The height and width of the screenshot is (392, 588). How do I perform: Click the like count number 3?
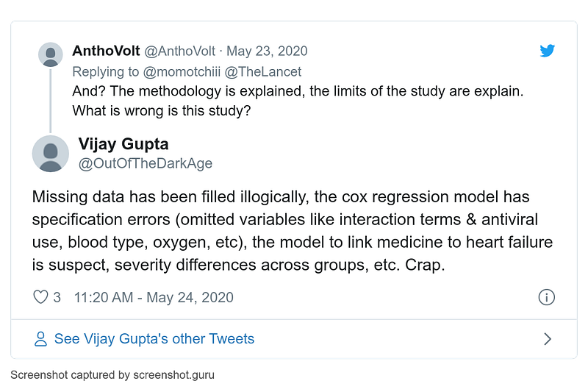click(57, 297)
